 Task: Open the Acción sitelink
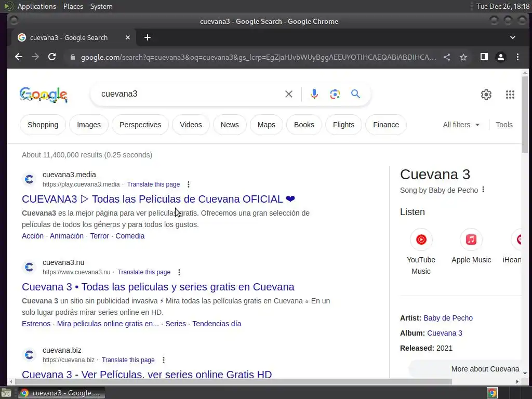coord(33,236)
